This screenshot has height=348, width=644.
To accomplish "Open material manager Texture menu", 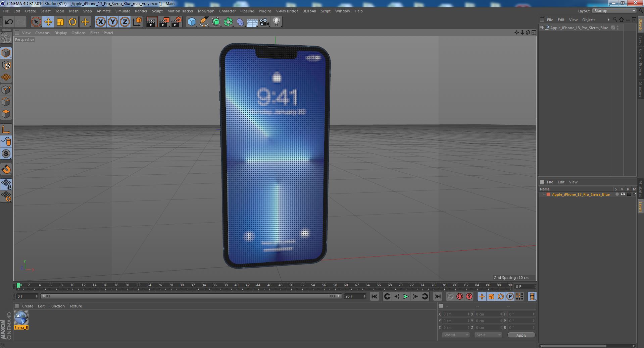I will point(76,306).
